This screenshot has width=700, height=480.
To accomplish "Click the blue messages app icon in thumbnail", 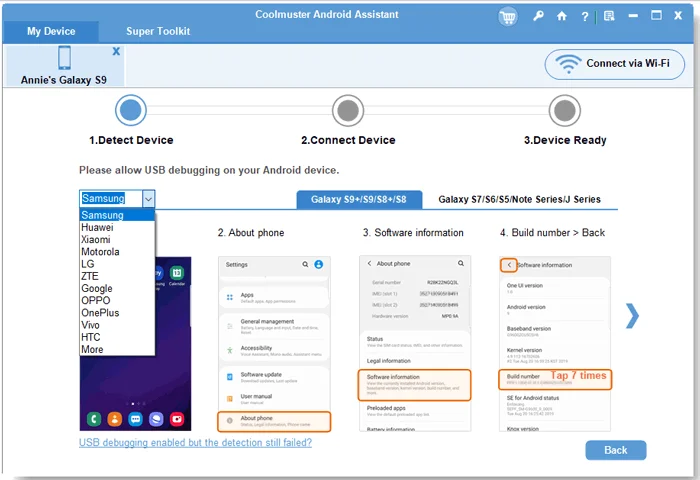I will tap(135, 419).
